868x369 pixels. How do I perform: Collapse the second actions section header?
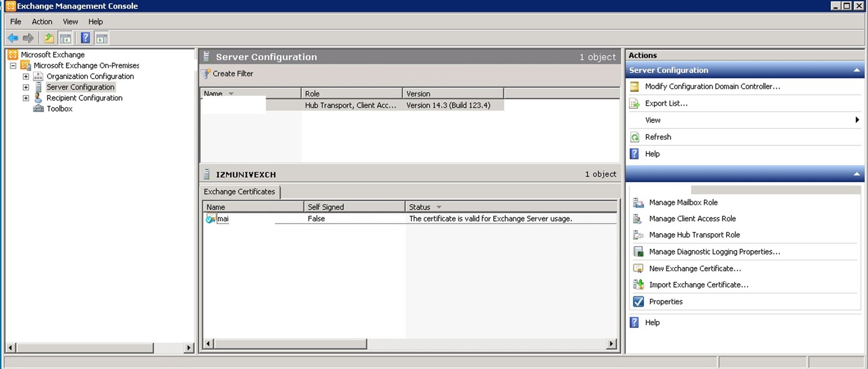[x=857, y=174]
